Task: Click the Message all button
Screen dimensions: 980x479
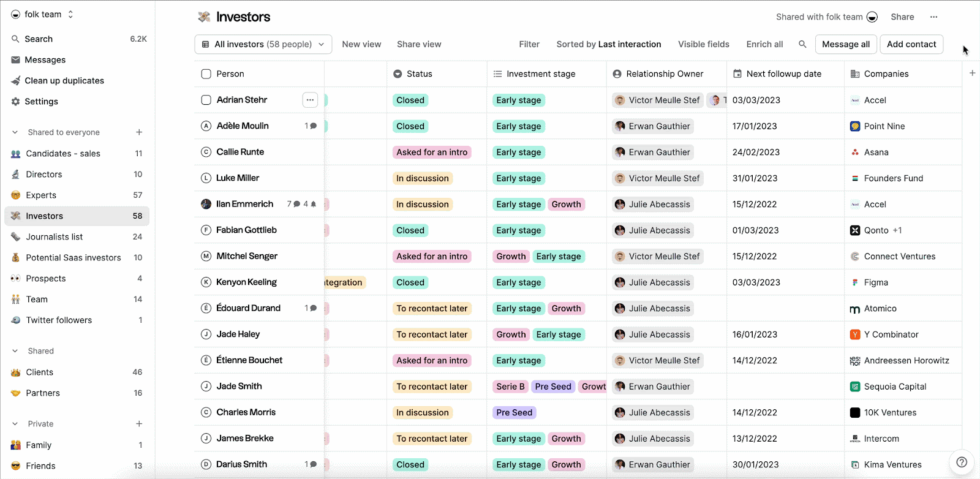Action: tap(846, 44)
